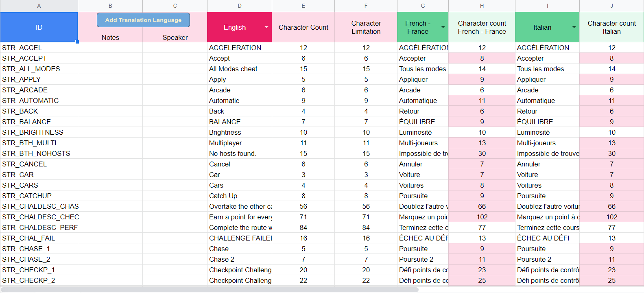Open the Italian column dropdown arrow

point(574,27)
